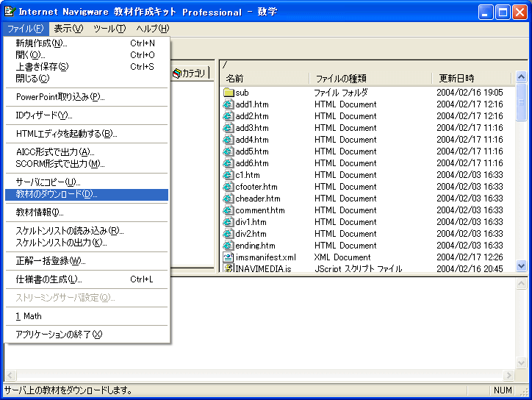Screen dimensions: 532x400
Task: Click the cheader.htm file icon
Action: click(x=229, y=199)
